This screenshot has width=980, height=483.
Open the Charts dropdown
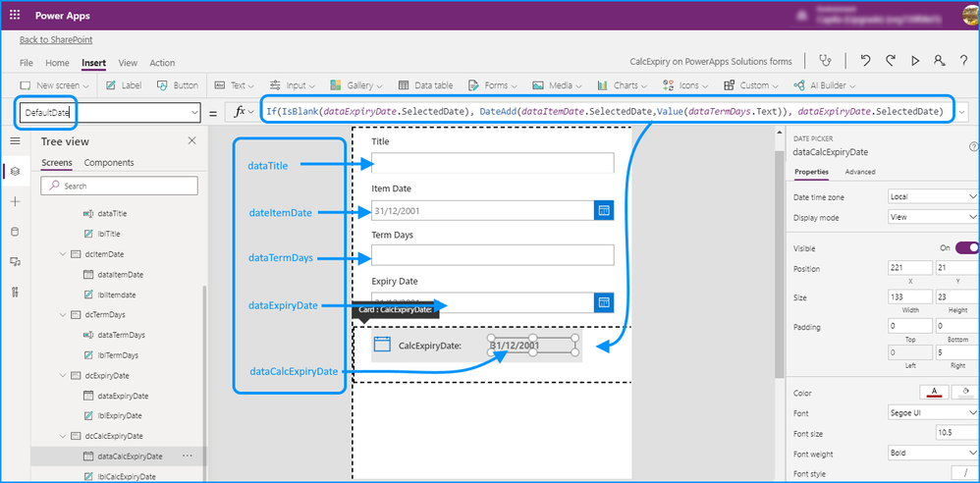[x=623, y=85]
